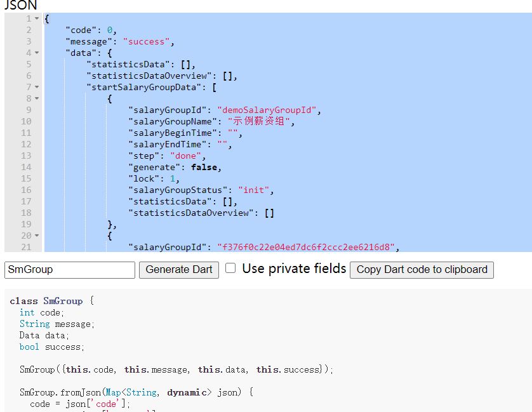Image resolution: width=532 pixels, height=412 pixels.
Task: Click the "Data data;" field line
Action: (44, 335)
